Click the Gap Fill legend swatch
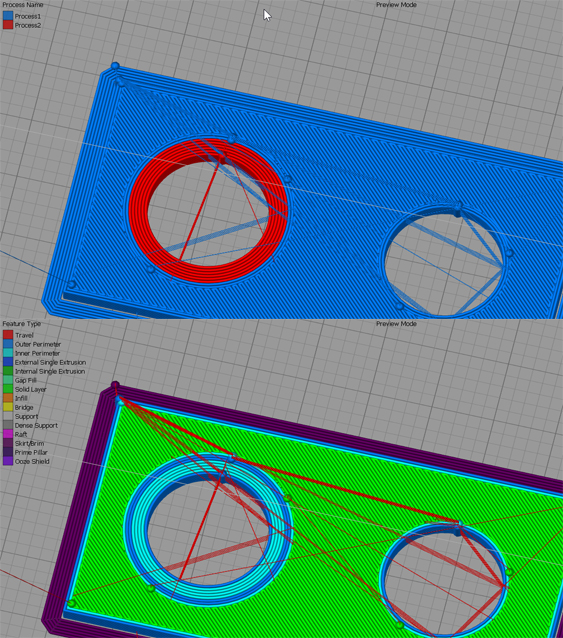The width and height of the screenshot is (563, 638). point(8,380)
